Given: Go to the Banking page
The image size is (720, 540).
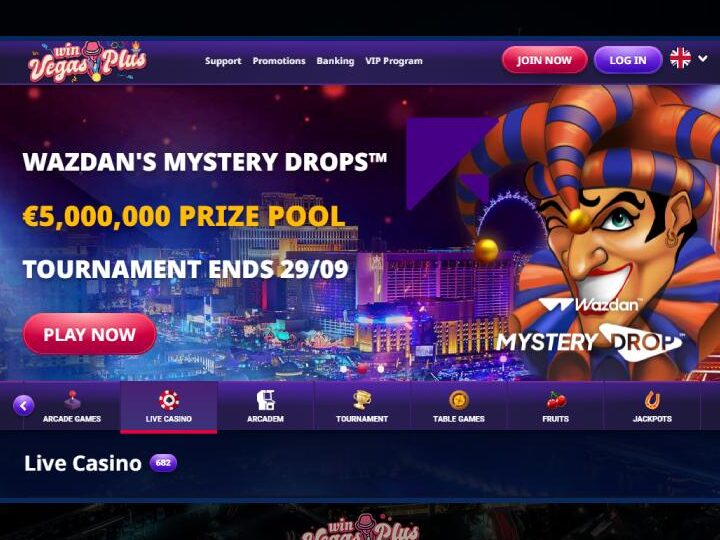Looking at the screenshot, I should point(335,61).
